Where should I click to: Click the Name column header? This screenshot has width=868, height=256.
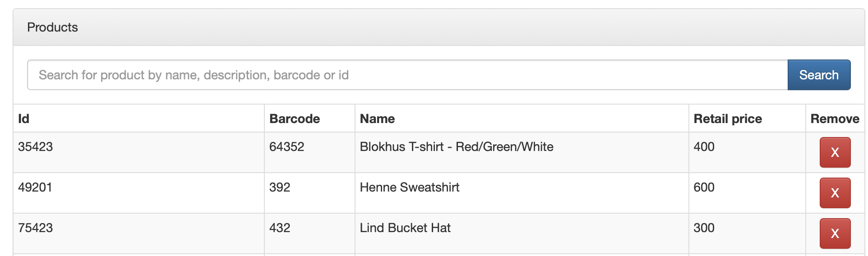tap(377, 119)
